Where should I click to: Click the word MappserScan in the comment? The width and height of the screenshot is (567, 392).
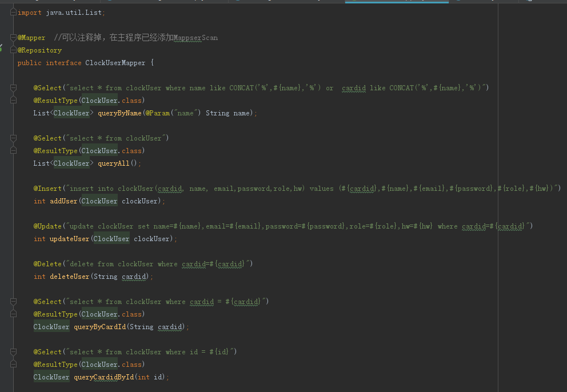[x=195, y=38]
